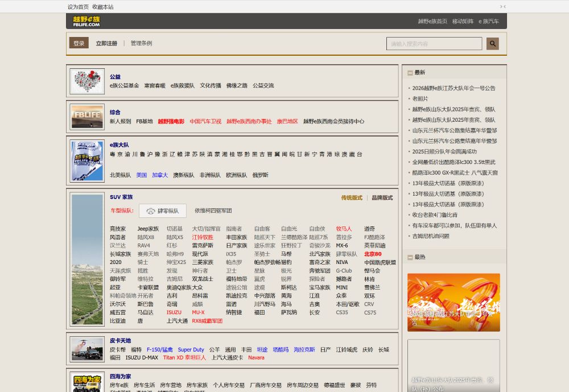Click inside the search input box
This screenshot has height=392, width=569.
pyautogui.click(x=434, y=43)
